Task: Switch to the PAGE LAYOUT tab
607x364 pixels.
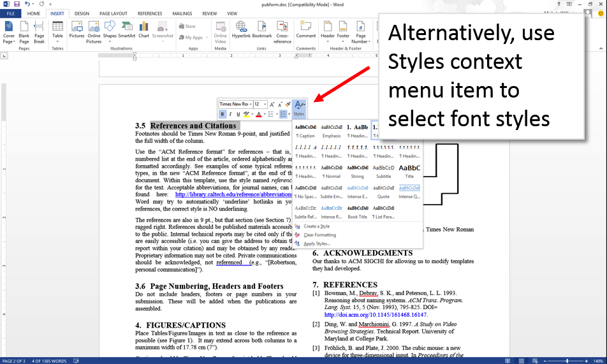Action: (x=113, y=13)
